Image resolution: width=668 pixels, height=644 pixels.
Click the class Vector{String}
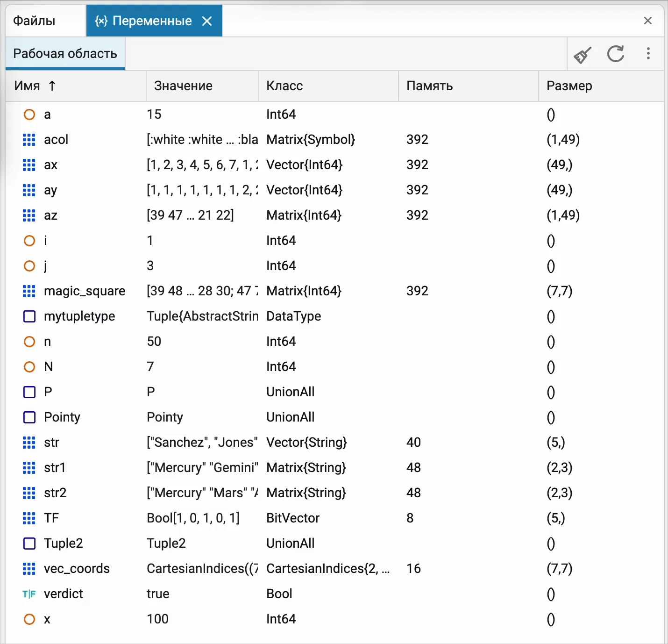[306, 443]
